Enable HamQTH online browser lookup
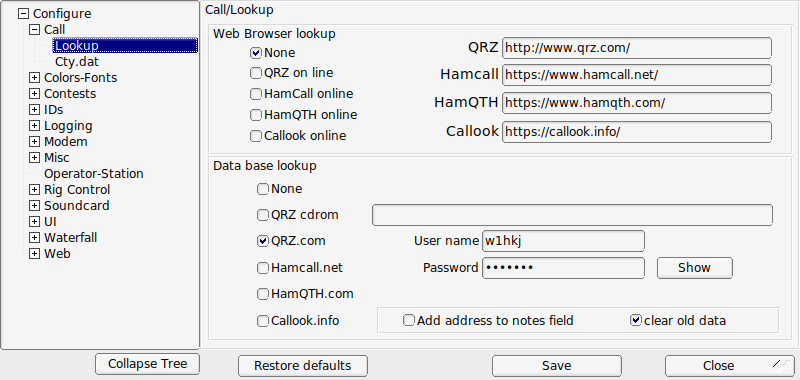Viewport: 800px width, 380px height. pyautogui.click(x=256, y=115)
